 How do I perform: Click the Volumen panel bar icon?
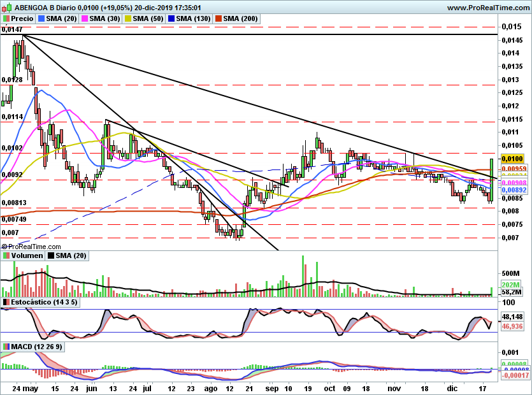pos(6,255)
